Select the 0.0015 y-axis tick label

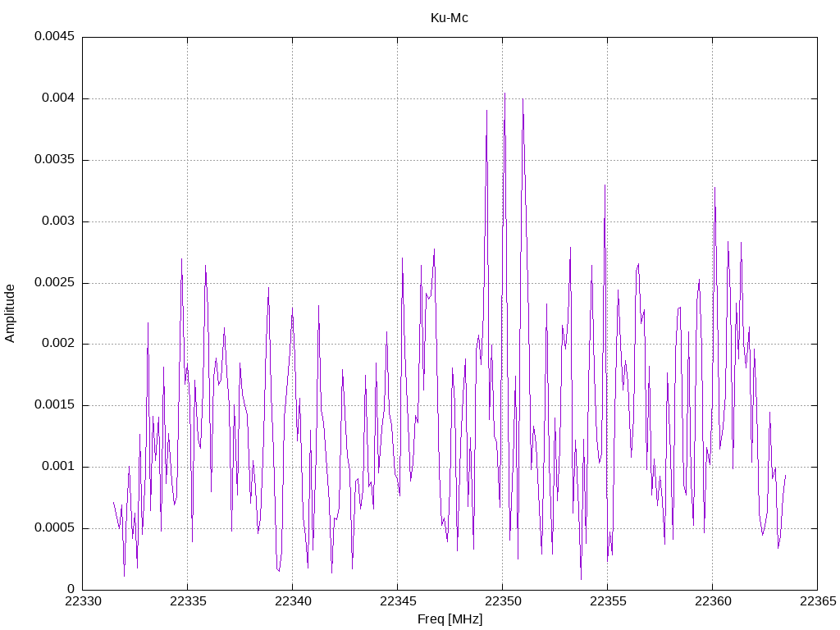tap(55, 405)
